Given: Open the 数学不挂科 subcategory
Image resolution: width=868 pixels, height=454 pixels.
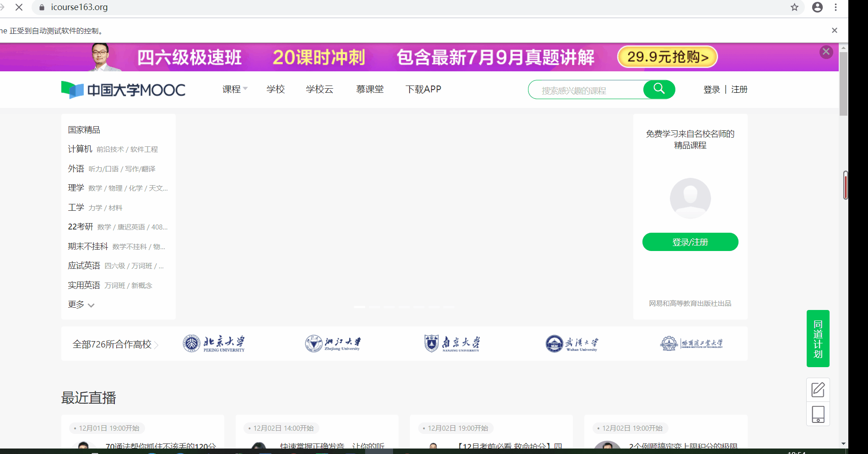Looking at the screenshot, I should pos(129,247).
